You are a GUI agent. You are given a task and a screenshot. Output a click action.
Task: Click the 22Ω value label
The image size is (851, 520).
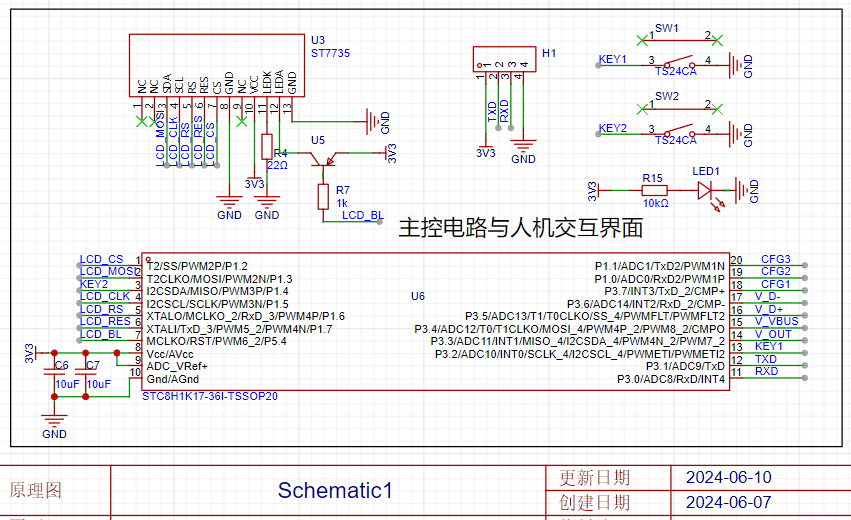point(277,165)
